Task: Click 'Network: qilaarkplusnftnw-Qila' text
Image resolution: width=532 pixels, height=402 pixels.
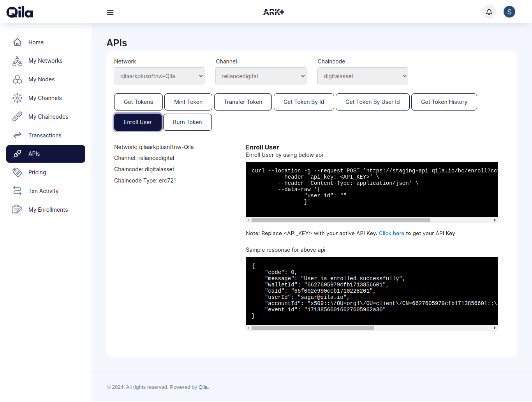Action: tap(154, 147)
